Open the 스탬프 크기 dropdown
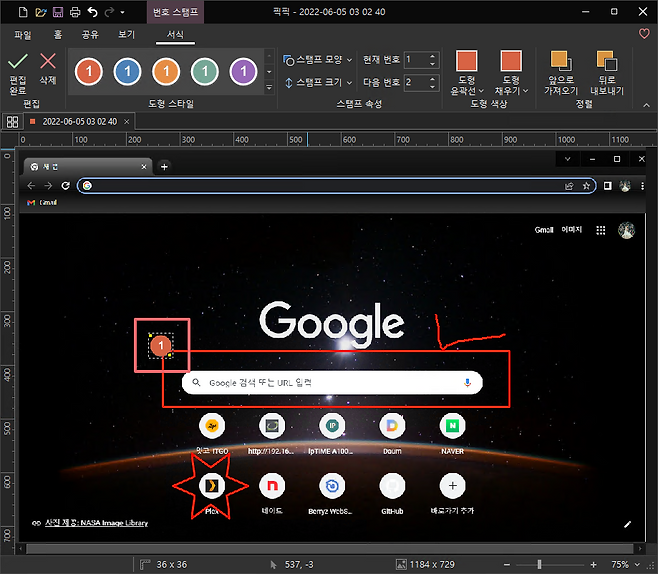The width and height of the screenshot is (658, 574). [x=319, y=83]
